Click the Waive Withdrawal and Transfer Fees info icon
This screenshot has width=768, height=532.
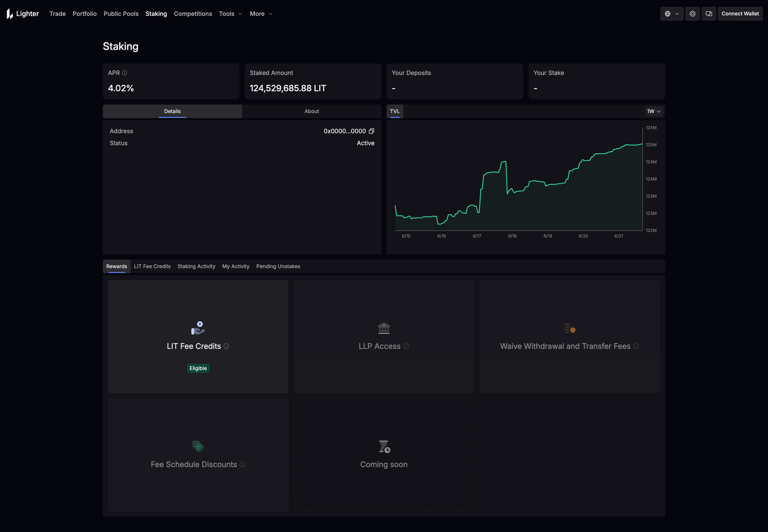(x=636, y=346)
